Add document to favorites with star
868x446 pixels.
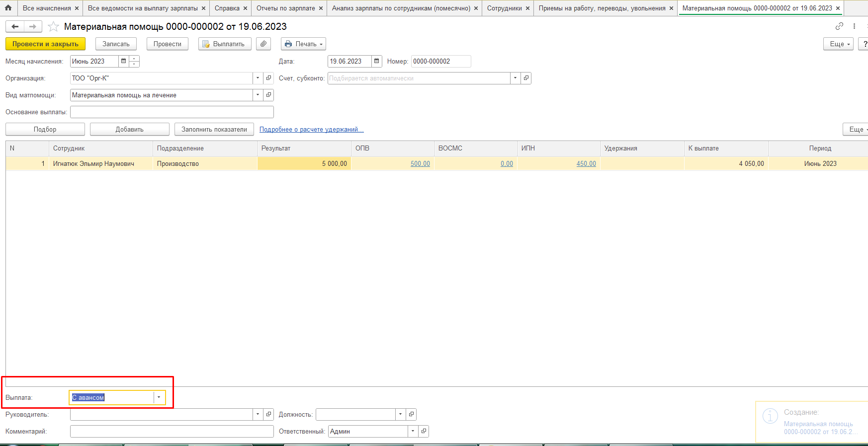pyautogui.click(x=54, y=27)
